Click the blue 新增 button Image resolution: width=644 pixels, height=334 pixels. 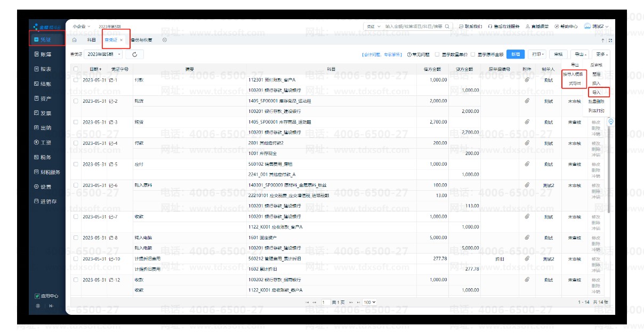coord(514,54)
